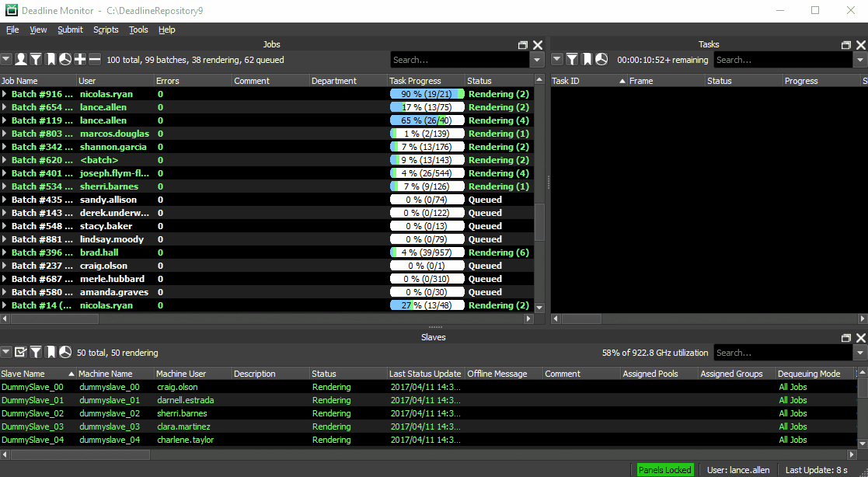The image size is (868, 477).
Task: Float the Slaves panel with its undock icon
Action: click(846, 338)
